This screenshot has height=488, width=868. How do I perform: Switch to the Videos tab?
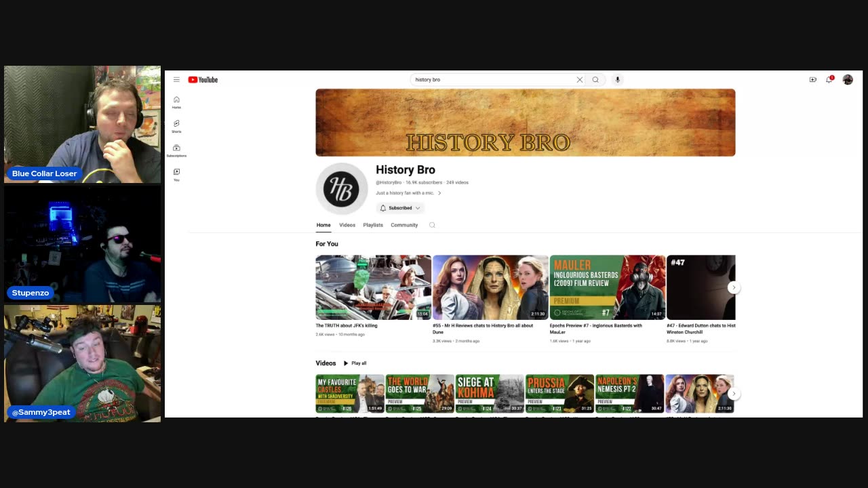point(347,225)
